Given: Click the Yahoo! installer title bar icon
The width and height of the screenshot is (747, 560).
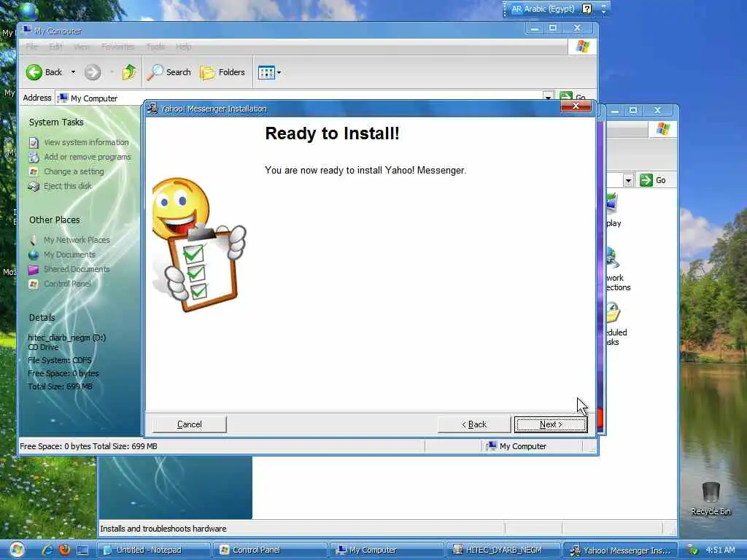Looking at the screenshot, I should pyautogui.click(x=152, y=109).
